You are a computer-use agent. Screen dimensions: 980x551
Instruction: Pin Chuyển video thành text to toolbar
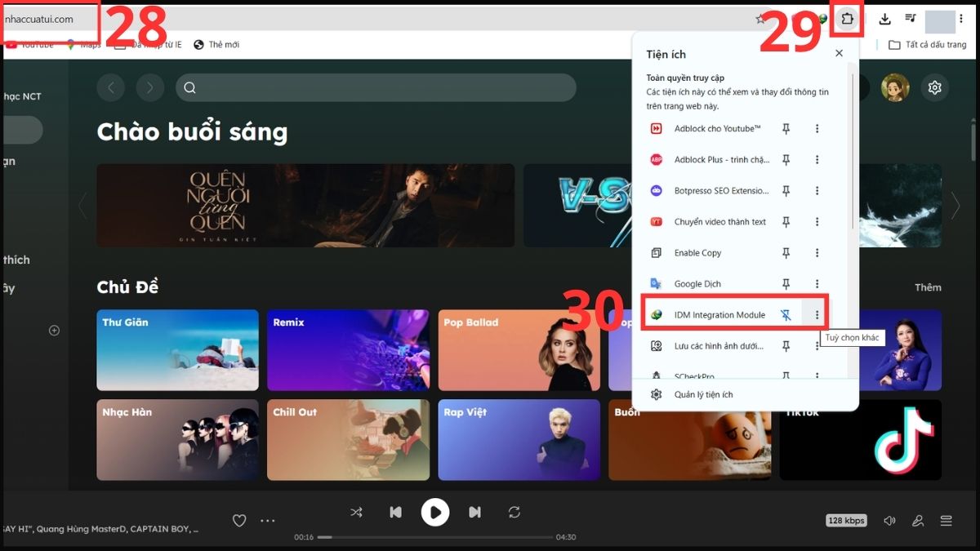click(x=786, y=222)
